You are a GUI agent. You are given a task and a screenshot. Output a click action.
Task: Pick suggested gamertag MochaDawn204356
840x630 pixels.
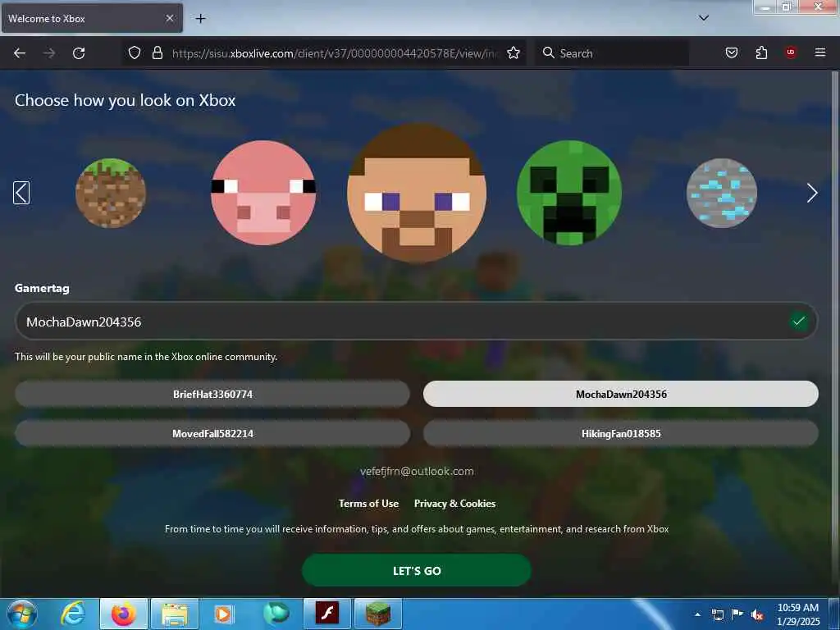pos(621,395)
